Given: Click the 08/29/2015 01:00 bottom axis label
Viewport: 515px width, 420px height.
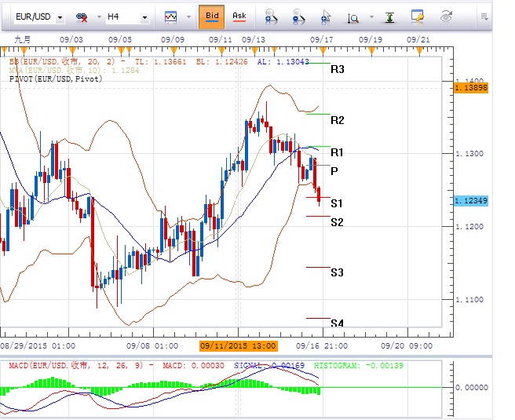Looking at the screenshot, I should (38, 345).
